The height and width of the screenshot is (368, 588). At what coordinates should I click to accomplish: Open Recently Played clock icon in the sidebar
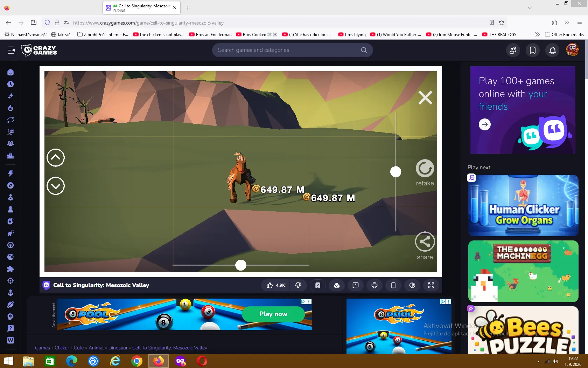coord(10,84)
